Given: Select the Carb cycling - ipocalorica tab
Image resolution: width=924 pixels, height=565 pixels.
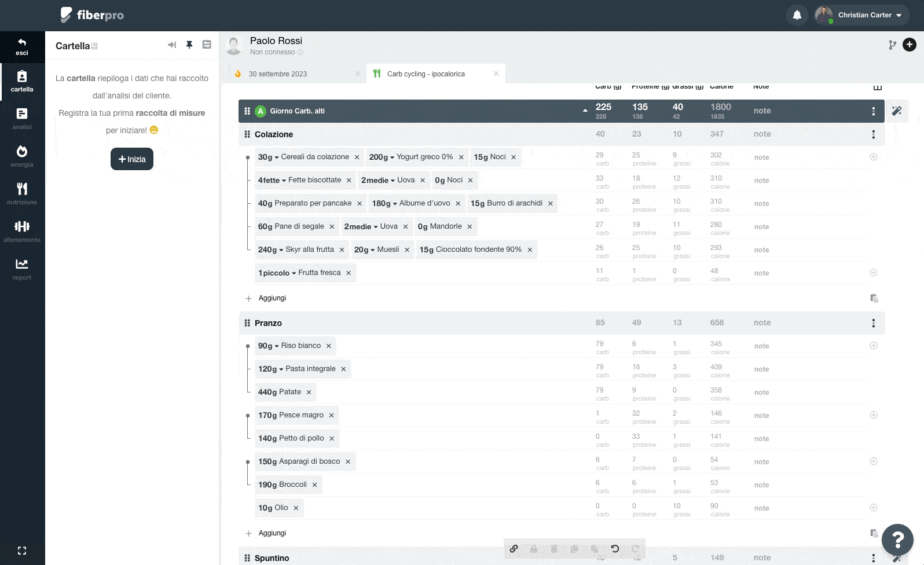Looking at the screenshot, I should 426,74.
